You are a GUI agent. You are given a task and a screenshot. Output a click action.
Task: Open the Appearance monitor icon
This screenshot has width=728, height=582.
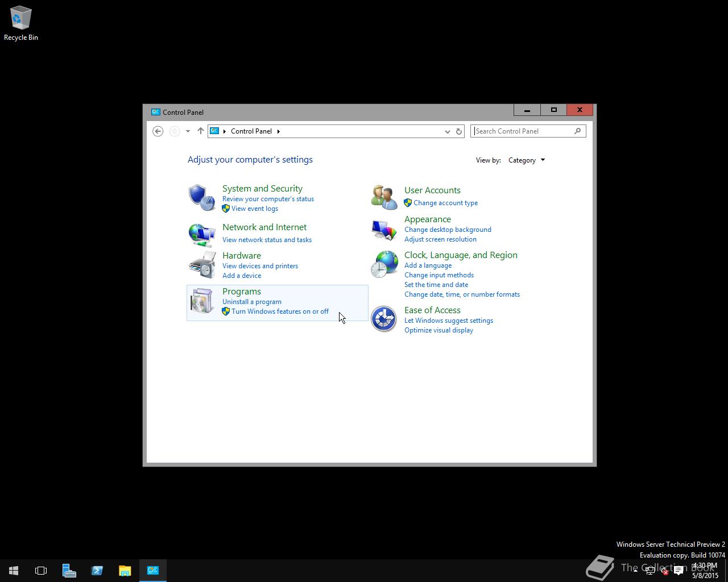[384, 230]
